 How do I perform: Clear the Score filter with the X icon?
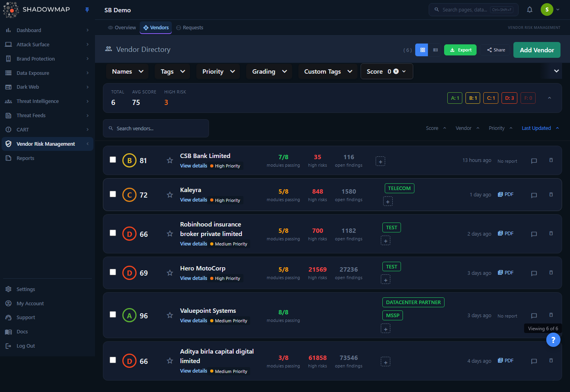396,71
